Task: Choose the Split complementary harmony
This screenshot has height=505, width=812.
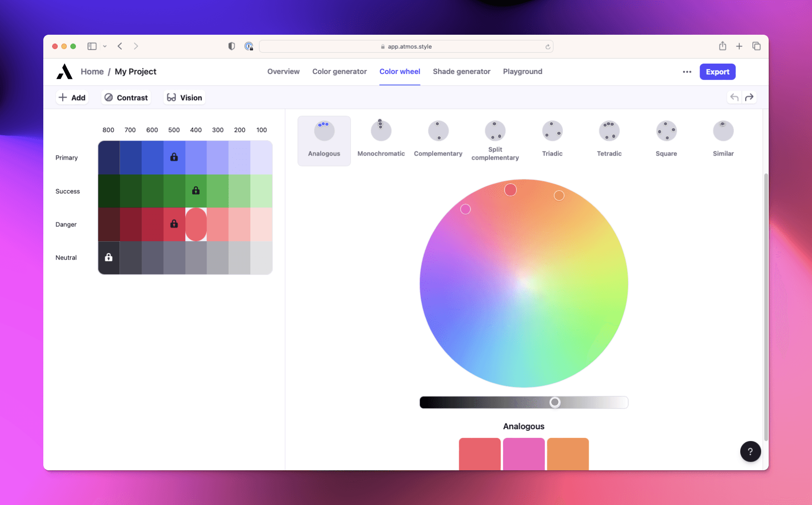Action: [495, 130]
